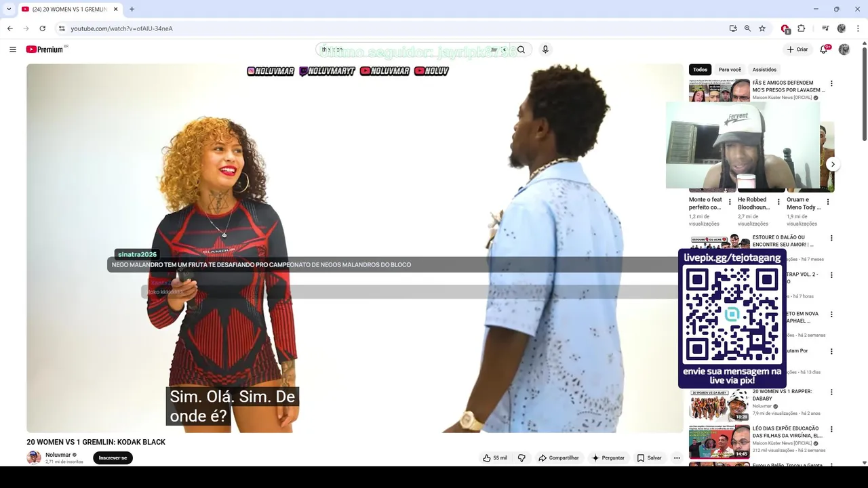Open options for ESTOURE O BALÃO video
The height and width of the screenshot is (488, 868).
pyautogui.click(x=831, y=239)
